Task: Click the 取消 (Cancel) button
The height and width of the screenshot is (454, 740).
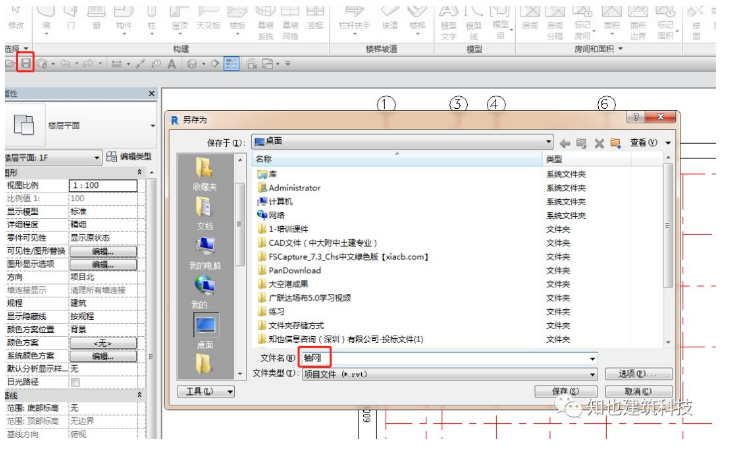Action: click(x=638, y=391)
